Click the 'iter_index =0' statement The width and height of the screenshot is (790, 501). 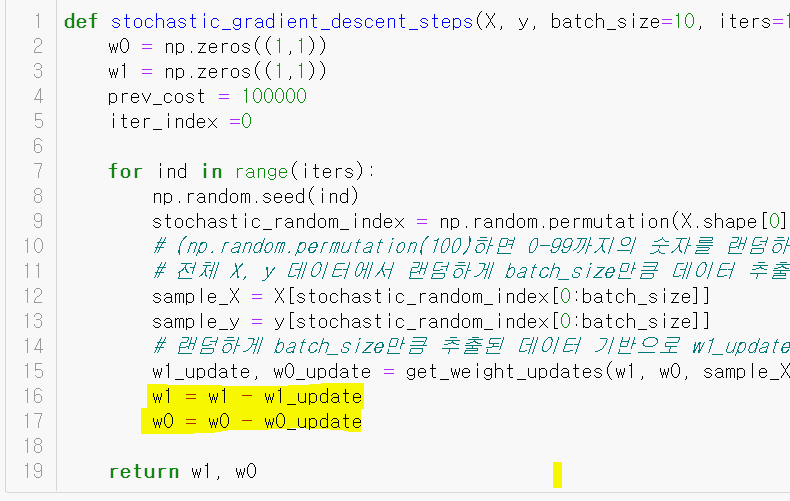click(x=180, y=121)
